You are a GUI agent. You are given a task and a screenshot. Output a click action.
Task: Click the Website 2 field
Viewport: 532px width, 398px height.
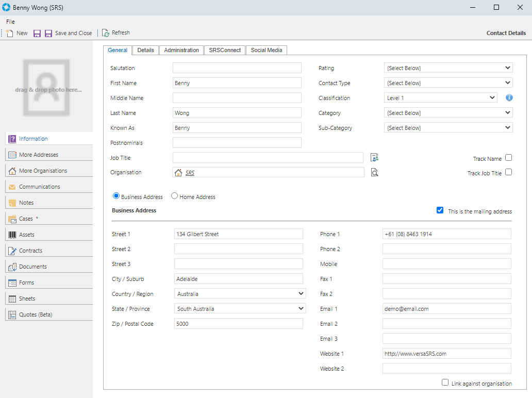(x=447, y=368)
